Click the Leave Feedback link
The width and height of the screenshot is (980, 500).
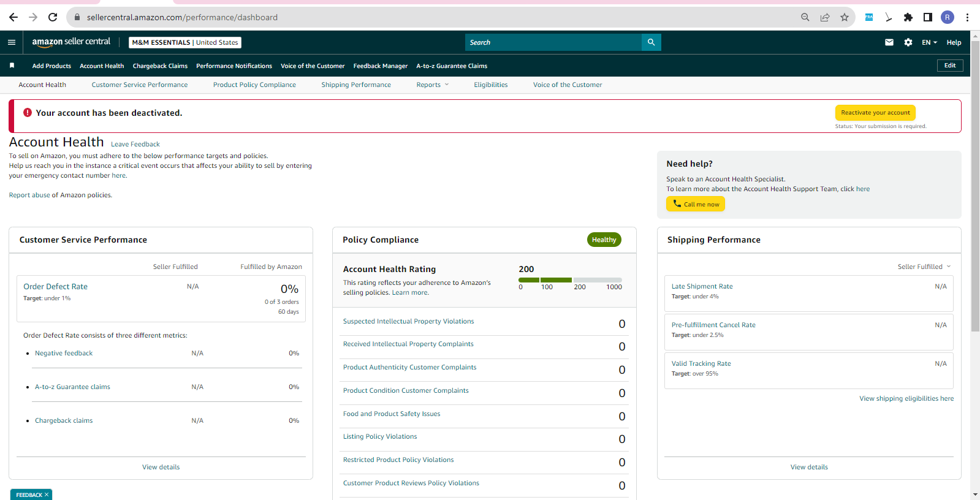click(135, 145)
